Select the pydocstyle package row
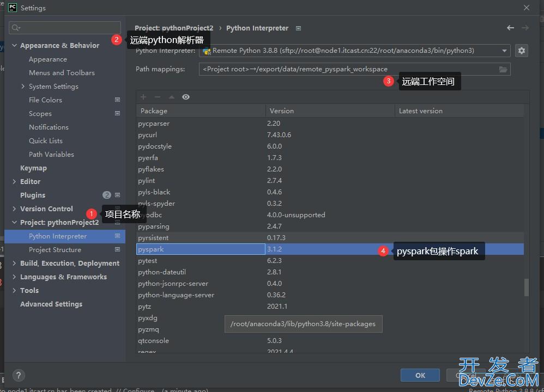This screenshot has width=544, height=392. coord(330,146)
